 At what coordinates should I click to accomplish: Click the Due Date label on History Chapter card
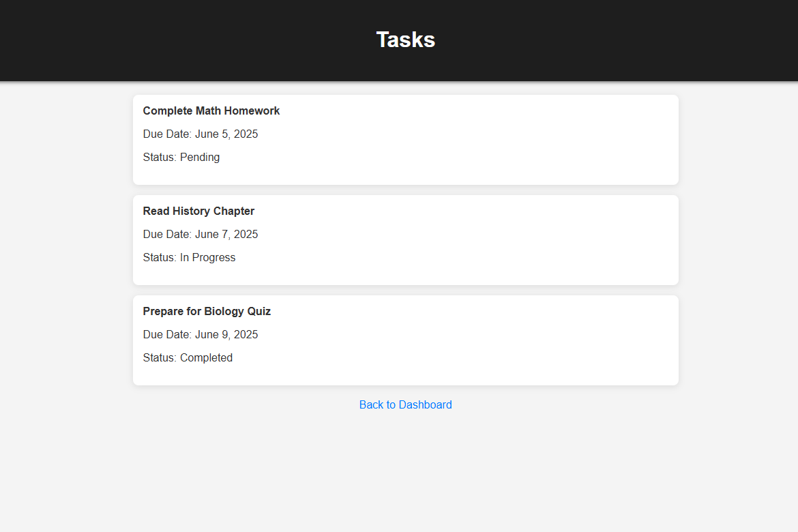click(167, 234)
